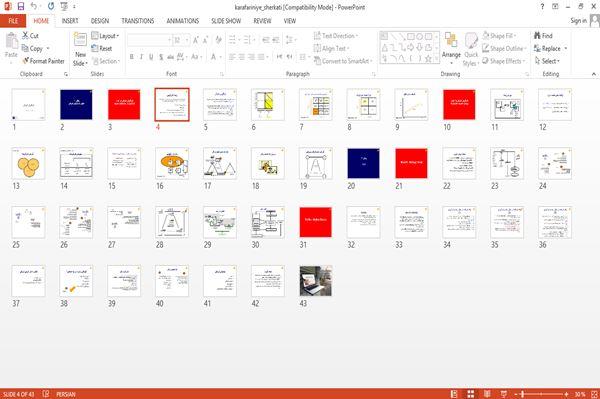Click the Cut scissors icon
The image size is (600, 399).
(x=26, y=36)
